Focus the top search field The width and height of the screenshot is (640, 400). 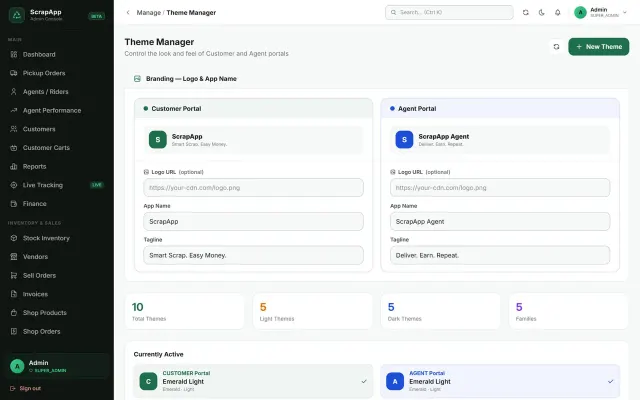tap(449, 12)
